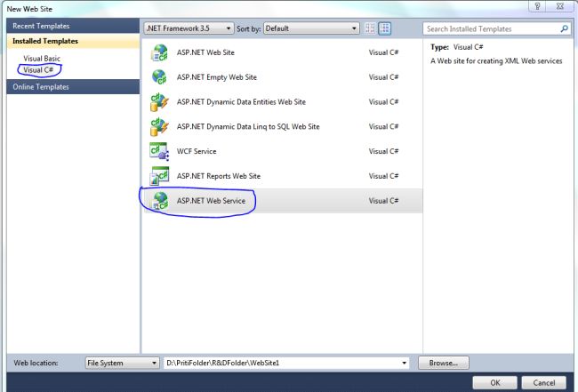
Task: Expand the web location path dropdown arrow
Action: tap(404, 363)
